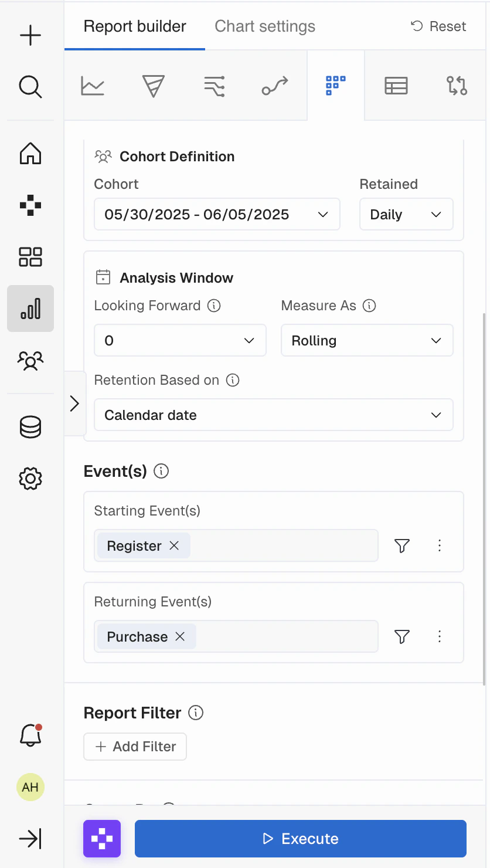This screenshot has width=490, height=868.
Task: Select the line chart trends report icon
Action: (93, 86)
